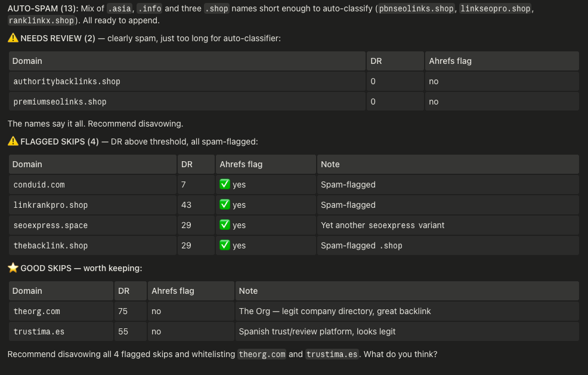Click the trustima.es domain in table
Image resolution: width=588 pixels, height=375 pixels.
pyautogui.click(x=39, y=331)
